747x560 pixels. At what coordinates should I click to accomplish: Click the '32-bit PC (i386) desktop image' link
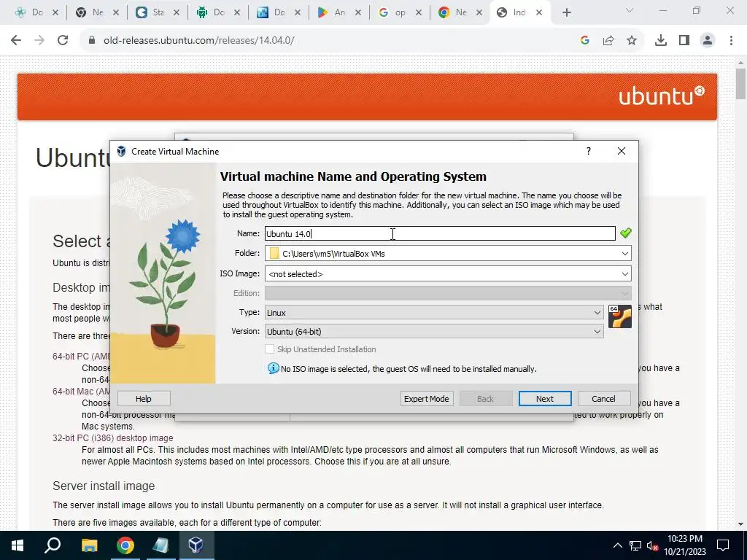click(113, 437)
